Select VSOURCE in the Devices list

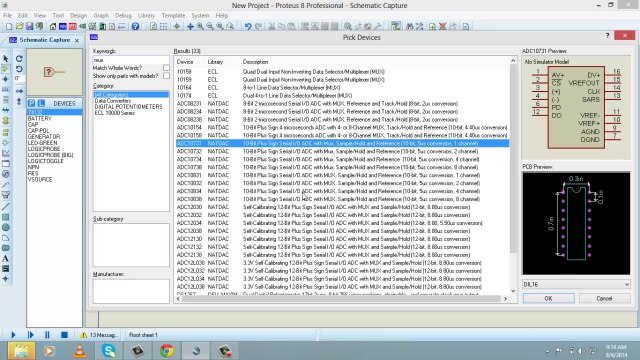coord(40,180)
